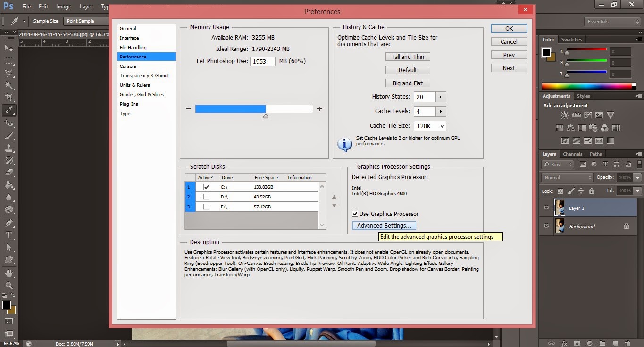Add a Brightness/Contrast adjustment
This screenshot has height=347, width=644.
[565, 115]
